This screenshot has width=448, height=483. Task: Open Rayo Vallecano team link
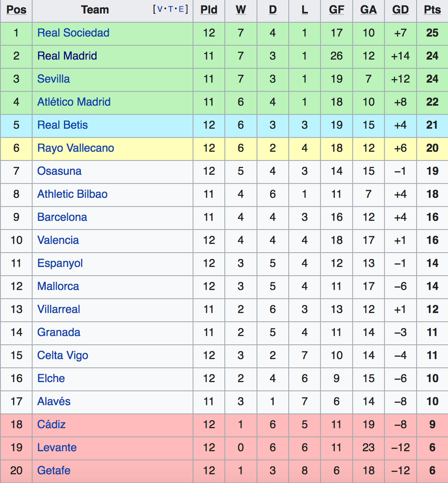[76, 148]
